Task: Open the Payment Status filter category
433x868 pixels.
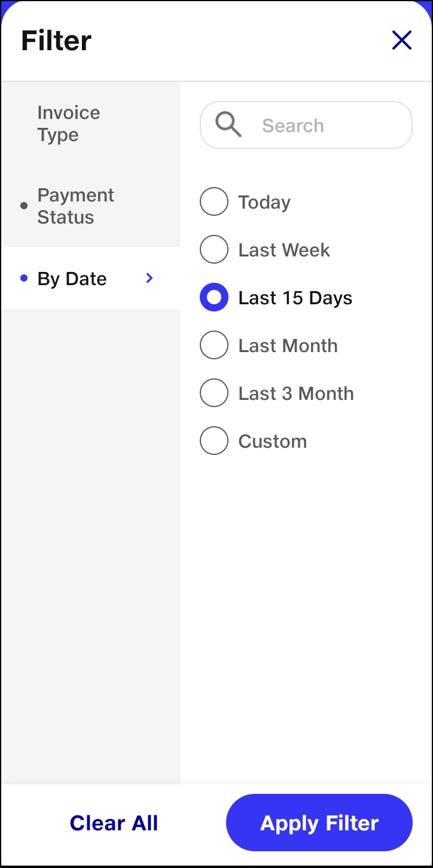Action: pos(91,206)
